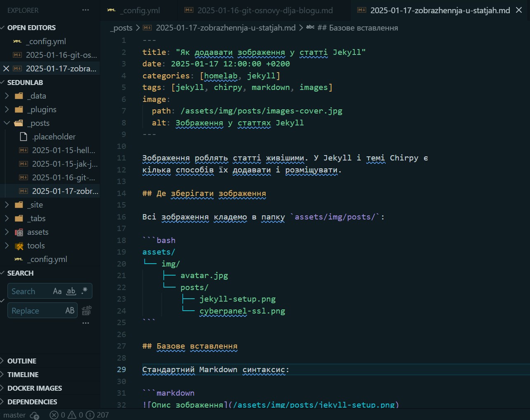The height and width of the screenshot is (420, 530).
Task: Click '## Базове вставлення' breadcrumb symbol
Action: click(358, 28)
